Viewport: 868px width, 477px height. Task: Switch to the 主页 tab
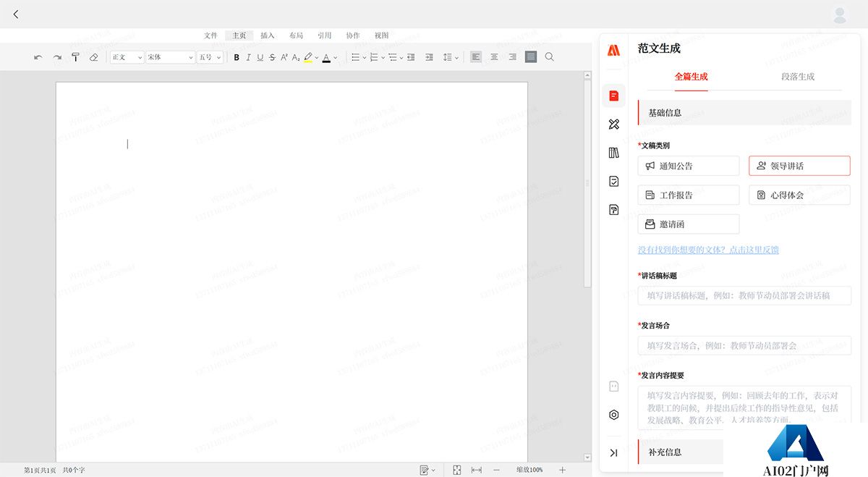[x=239, y=35]
